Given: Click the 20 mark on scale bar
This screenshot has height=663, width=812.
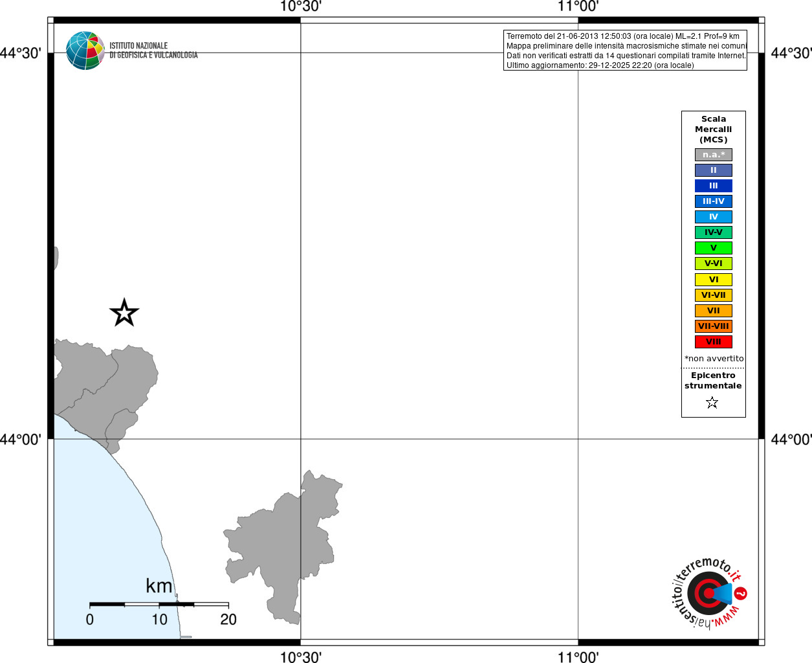Looking at the screenshot, I should click(x=228, y=620).
